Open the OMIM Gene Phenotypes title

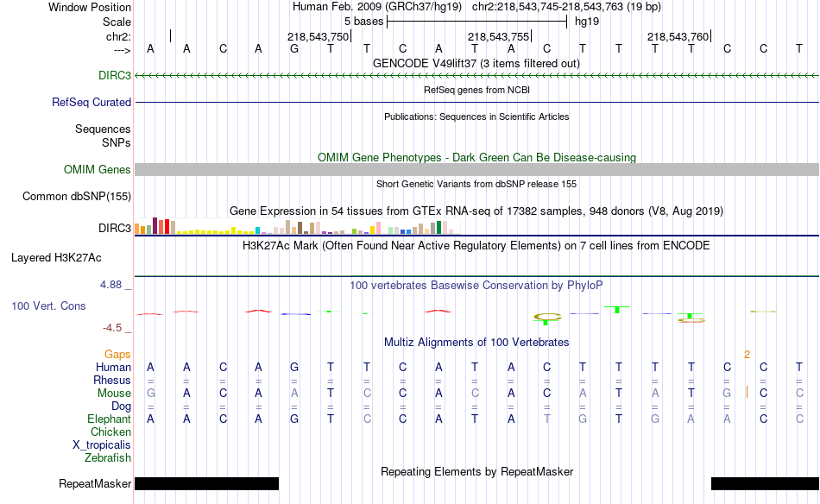pos(476,157)
